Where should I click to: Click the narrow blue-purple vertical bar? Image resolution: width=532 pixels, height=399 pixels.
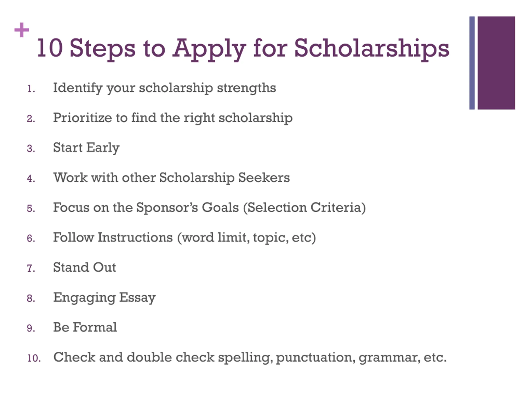pos(472,63)
